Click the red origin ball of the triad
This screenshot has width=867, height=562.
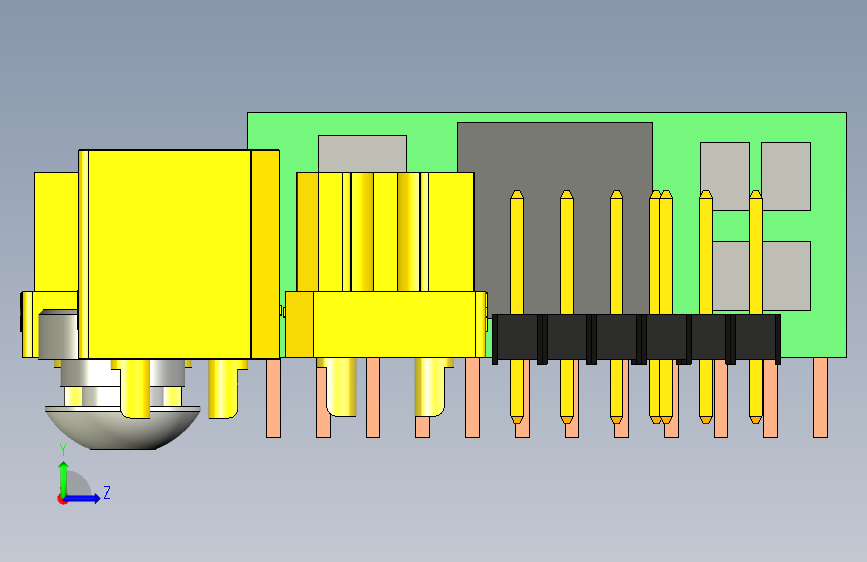tap(62, 499)
